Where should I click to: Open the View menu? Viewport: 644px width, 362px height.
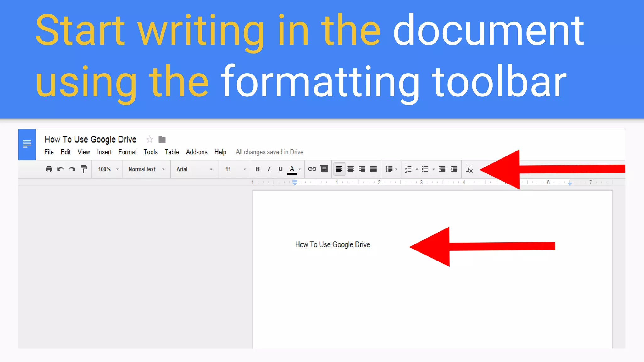[x=84, y=152]
